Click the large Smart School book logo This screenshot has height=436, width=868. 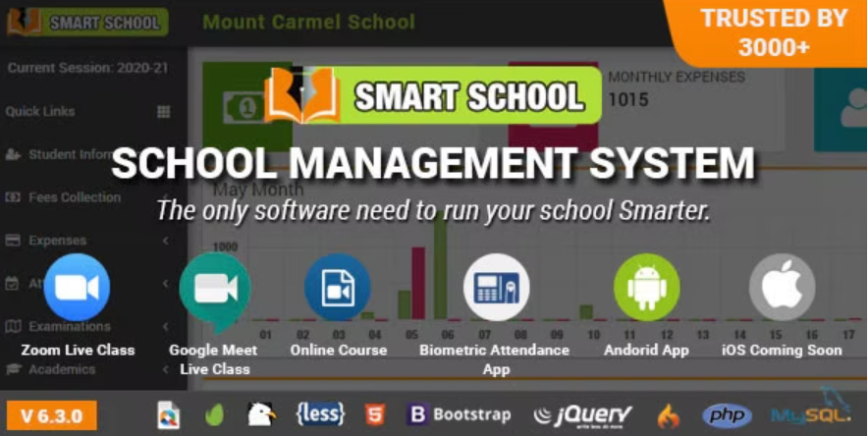tap(302, 94)
